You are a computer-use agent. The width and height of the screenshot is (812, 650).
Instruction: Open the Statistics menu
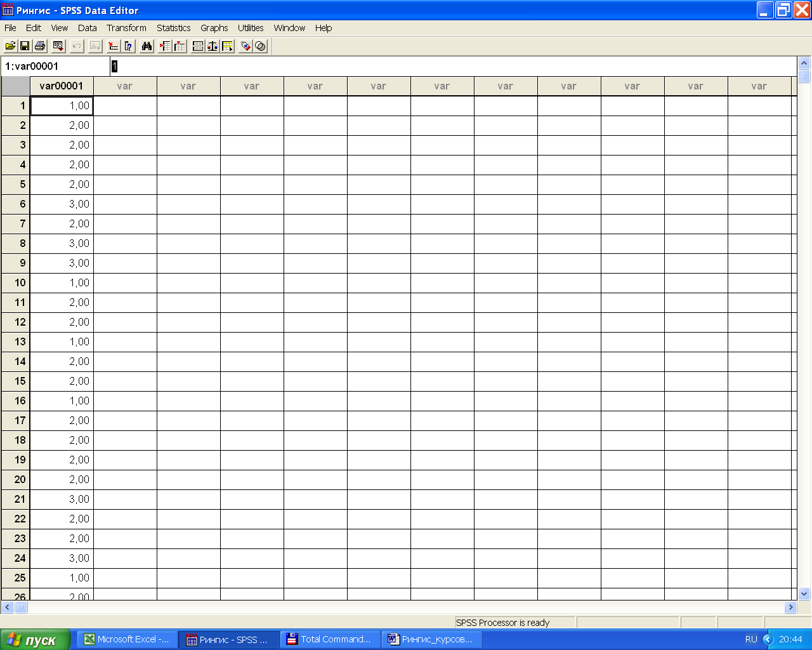click(x=174, y=28)
